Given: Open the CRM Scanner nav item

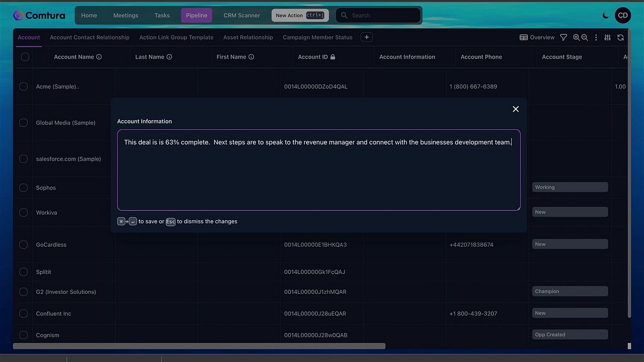Looking at the screenshot, I should [241, 15].
